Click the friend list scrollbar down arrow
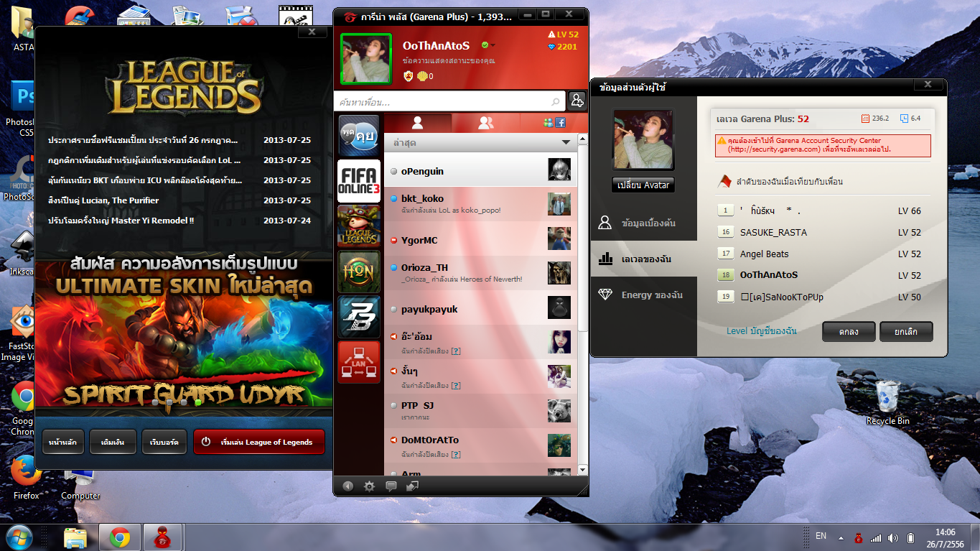This screenshot has height=551, width=980. pyautogui.click(x=583, y=471)
